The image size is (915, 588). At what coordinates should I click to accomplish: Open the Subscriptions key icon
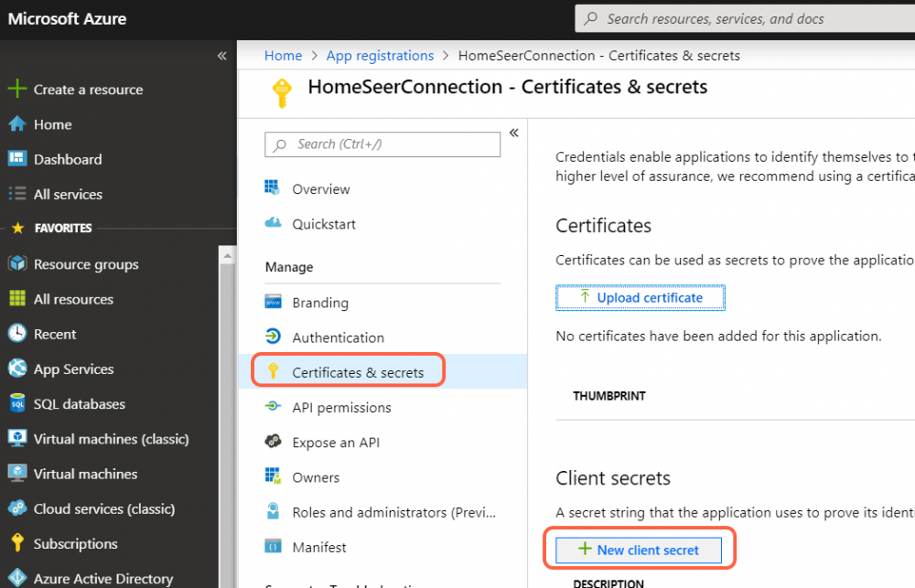(x=17, y=543)
